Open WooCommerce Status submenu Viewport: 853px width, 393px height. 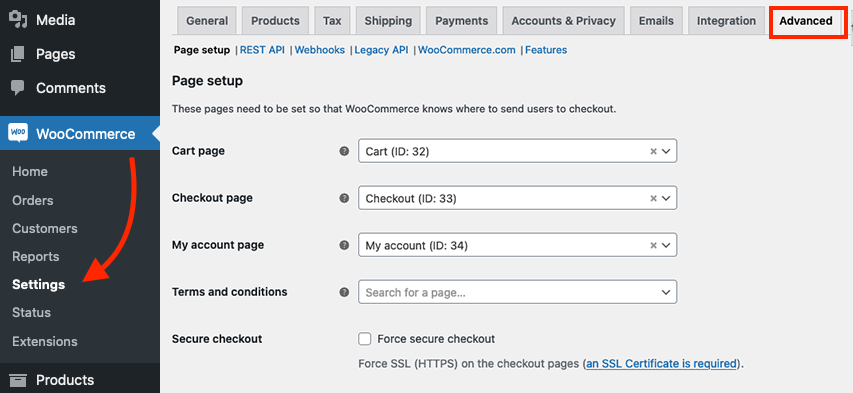click(x=32, y=312)
